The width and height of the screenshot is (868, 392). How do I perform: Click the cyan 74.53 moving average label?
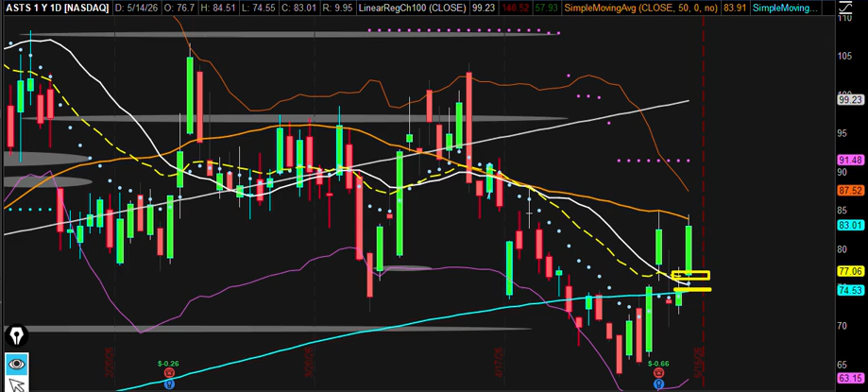click(x=850, y=290)
